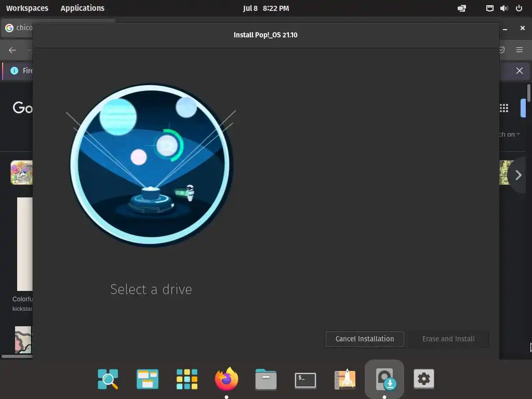Open the Workspaces overview
This screenshot has height=399, width=532.
pyautogui.click(x=27, y=8)
